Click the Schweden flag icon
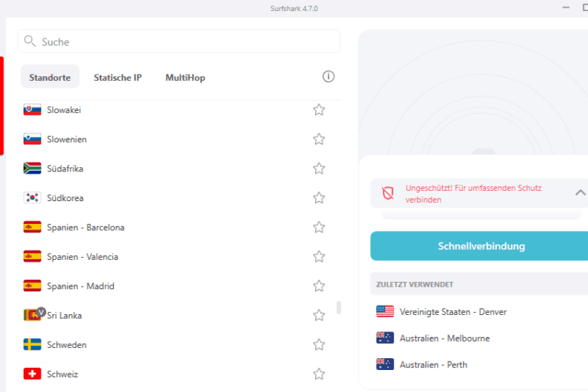 click(x=32, y=344)
